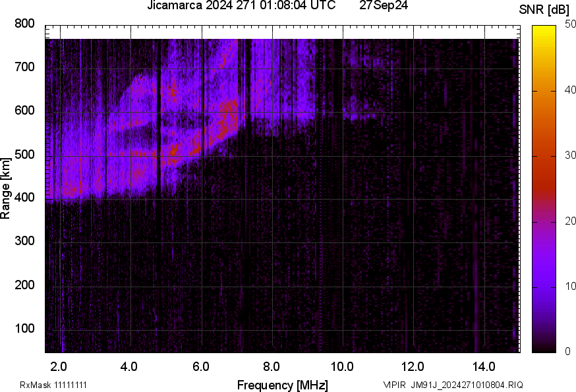Click frequency tick label '12.0'
The image size is (576, 392).
click(x=413, y=367)
